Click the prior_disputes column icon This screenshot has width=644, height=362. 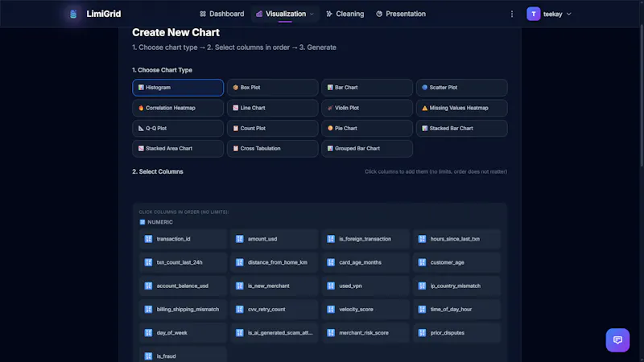click(x=422, y=333)
